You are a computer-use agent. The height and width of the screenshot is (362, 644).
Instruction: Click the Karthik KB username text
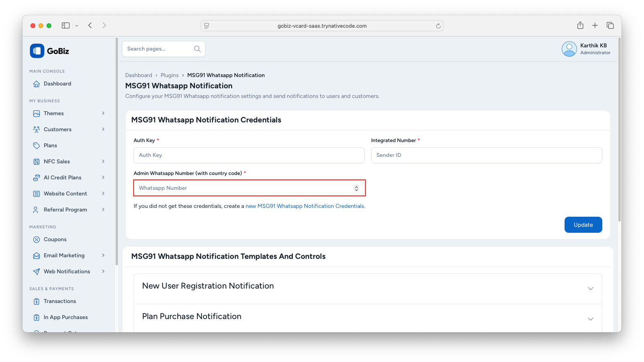pos(593,46)
